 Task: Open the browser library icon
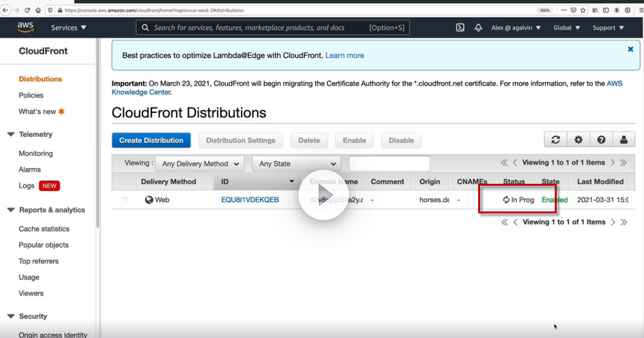coord(596,10)
